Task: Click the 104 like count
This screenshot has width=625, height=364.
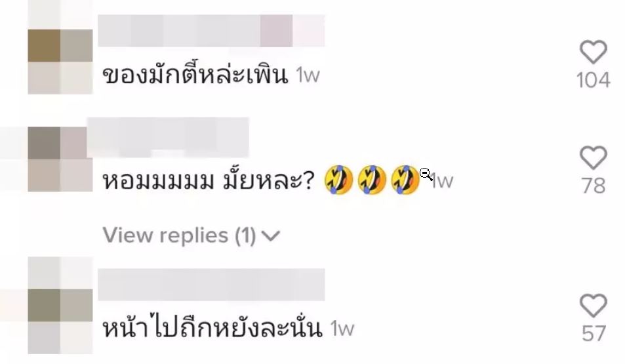Action: click(x=594, y=80)
